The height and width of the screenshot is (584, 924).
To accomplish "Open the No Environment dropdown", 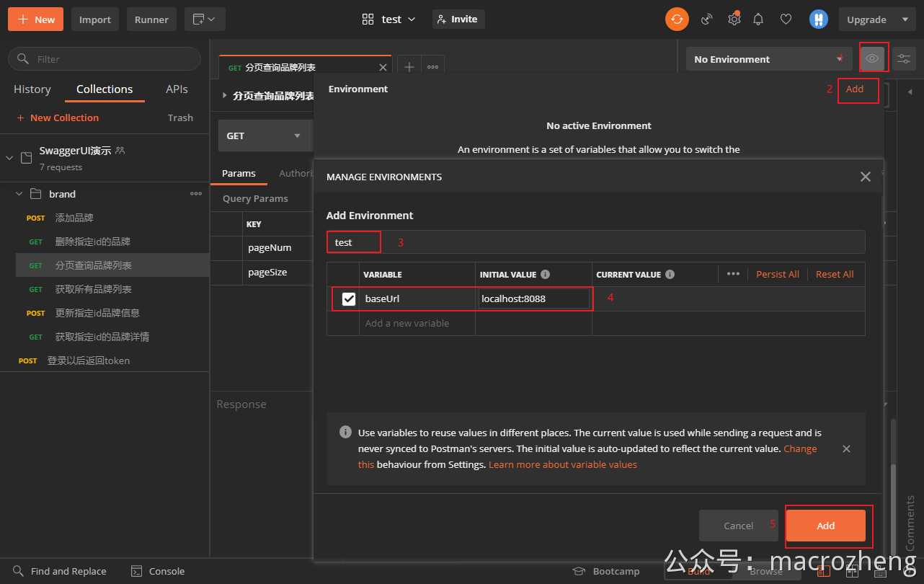I will coord(768,59).
